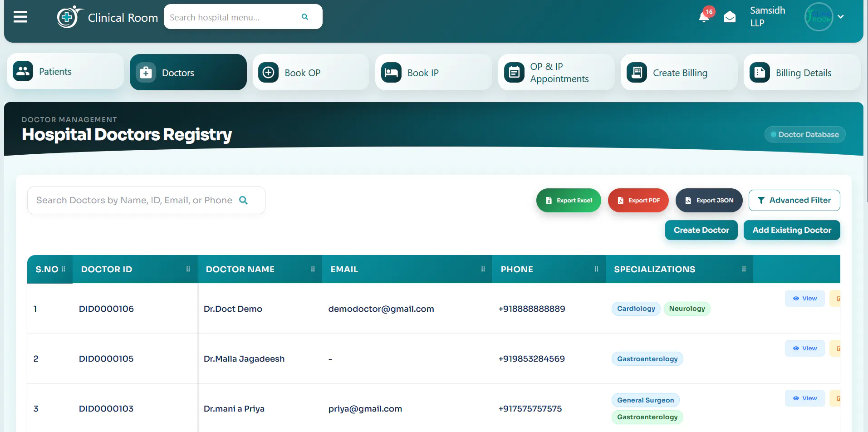Open the Book OP tab

(x=311, y=72)
